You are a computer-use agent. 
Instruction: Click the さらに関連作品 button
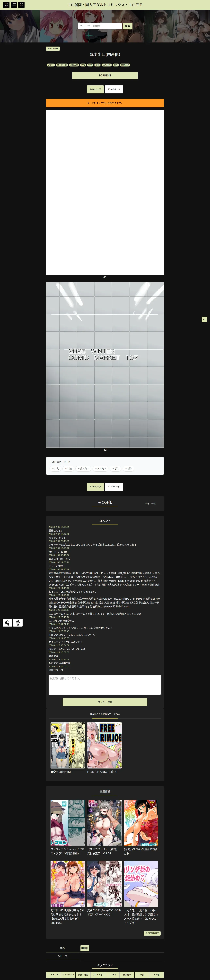click(x=152, y=933)
